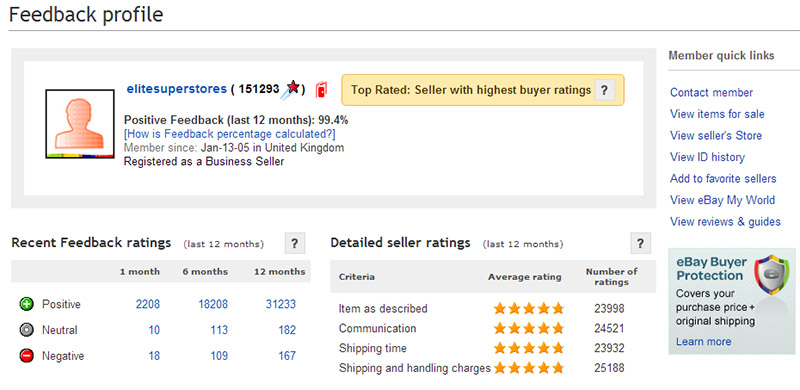Click the red star feedback icon
This screenshot has width=800, height=390.
point(291,88)
